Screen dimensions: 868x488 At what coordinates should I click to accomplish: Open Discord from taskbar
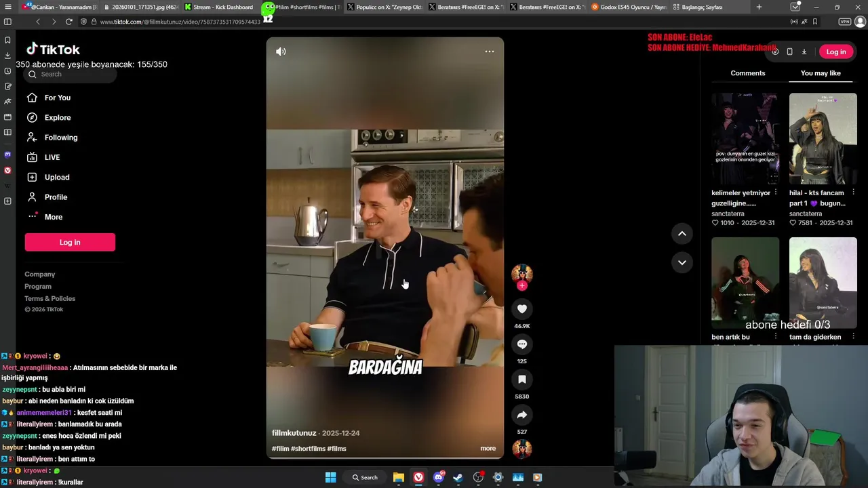(x=439, y=477)
